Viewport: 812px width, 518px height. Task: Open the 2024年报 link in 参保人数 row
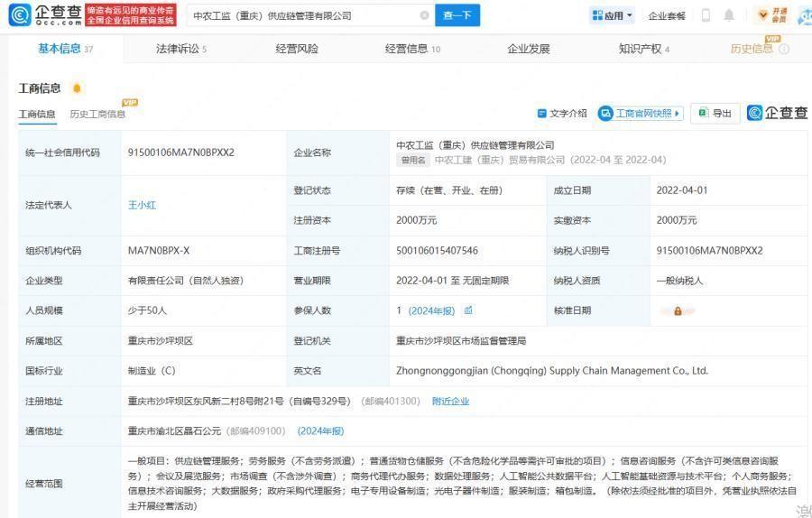(431, 310)
